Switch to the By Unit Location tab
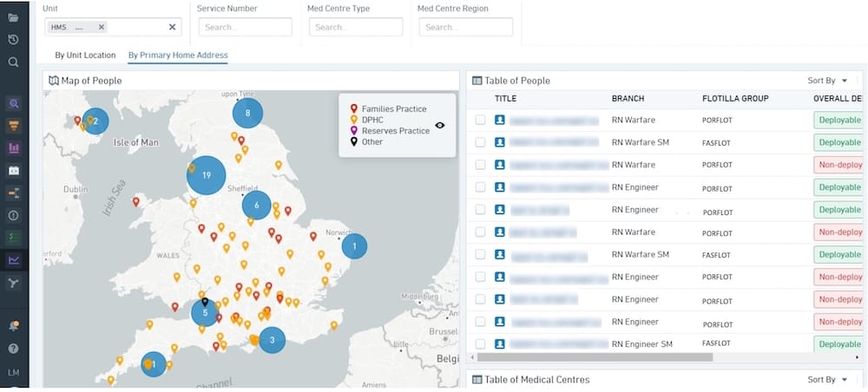 [x=85, y=56]
